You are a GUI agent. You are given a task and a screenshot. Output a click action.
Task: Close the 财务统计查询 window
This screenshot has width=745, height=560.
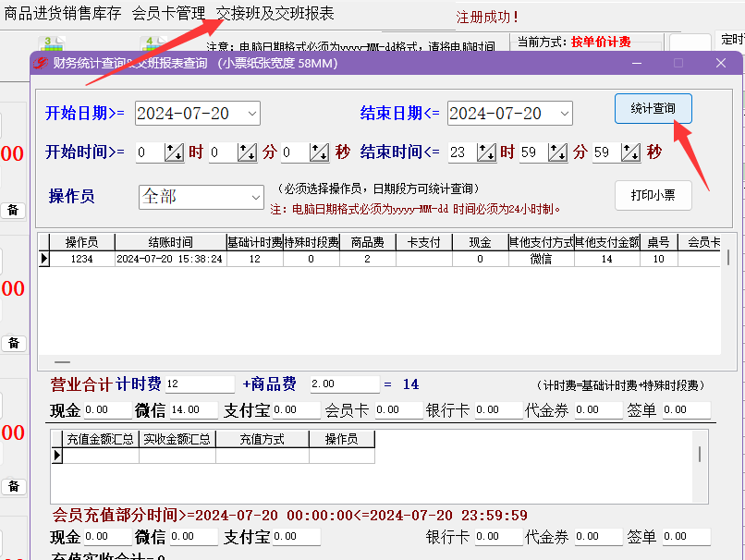(x=721, y=63)
